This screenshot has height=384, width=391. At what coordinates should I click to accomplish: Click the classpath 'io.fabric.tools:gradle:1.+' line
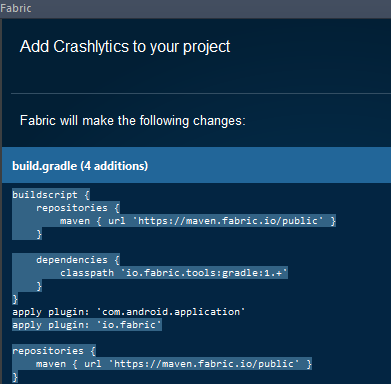coord(173,273)
